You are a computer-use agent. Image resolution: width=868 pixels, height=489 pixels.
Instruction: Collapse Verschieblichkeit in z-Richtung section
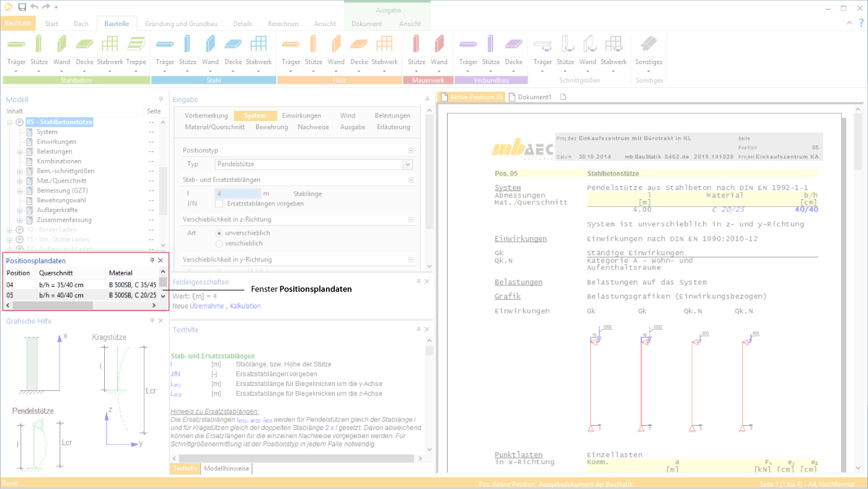click(410, 220)
